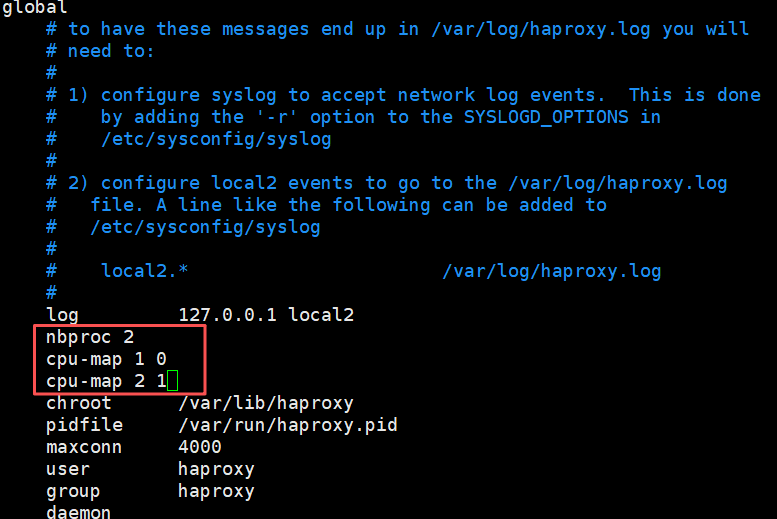Click 'haproxy' value on group line
Screen dimensions: 777x519
click(x=216, y=491)
